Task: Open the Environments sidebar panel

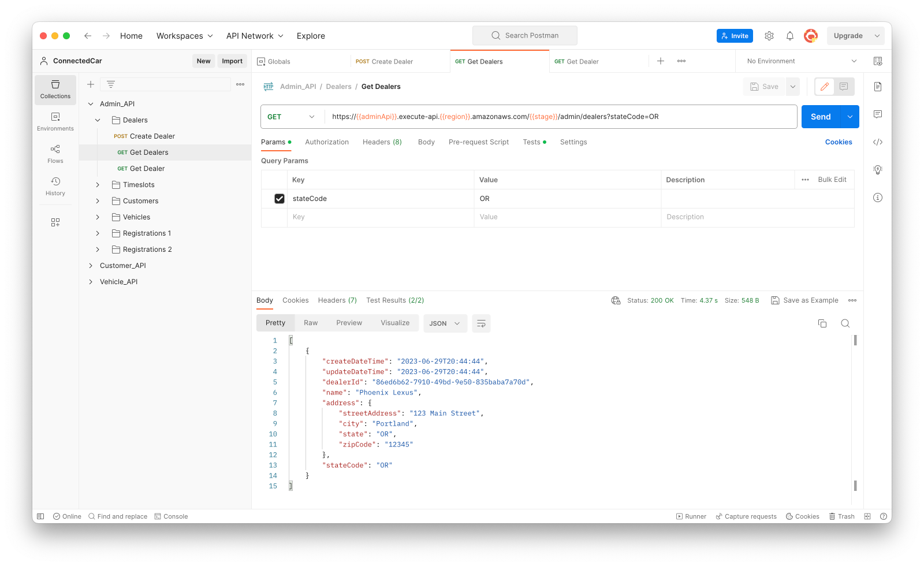Action: pyautogui.click(x=55, y=122)
